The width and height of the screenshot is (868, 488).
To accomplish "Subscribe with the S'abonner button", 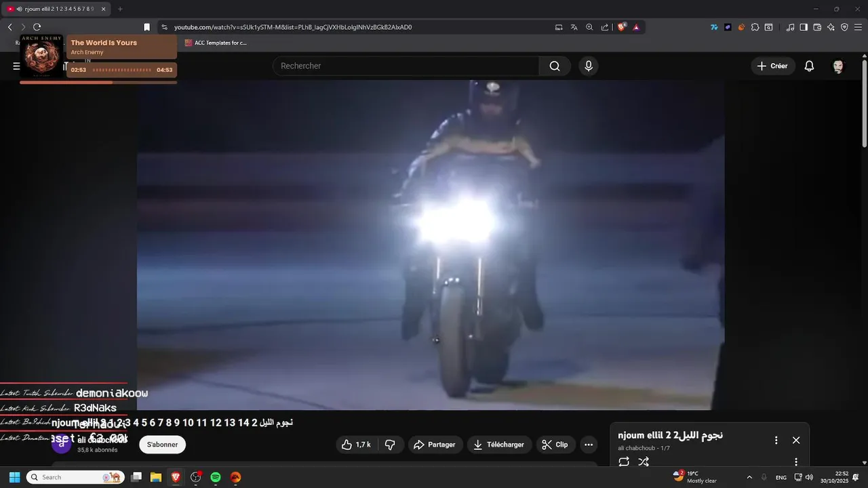I will [163, 445].
